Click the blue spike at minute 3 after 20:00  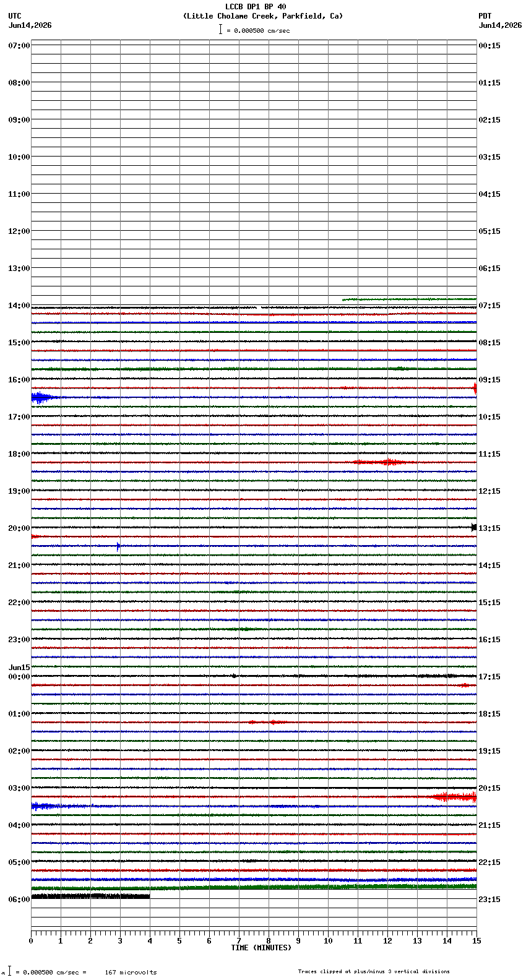[118, 546]
